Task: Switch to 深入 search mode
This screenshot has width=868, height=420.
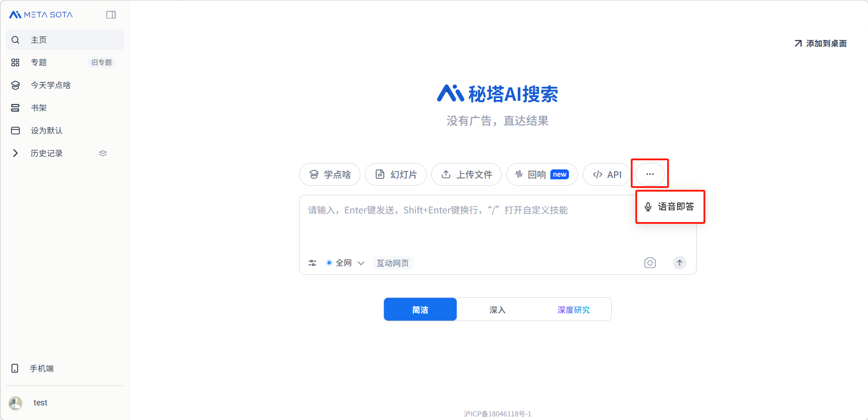Action: click(x=497, y=310)
